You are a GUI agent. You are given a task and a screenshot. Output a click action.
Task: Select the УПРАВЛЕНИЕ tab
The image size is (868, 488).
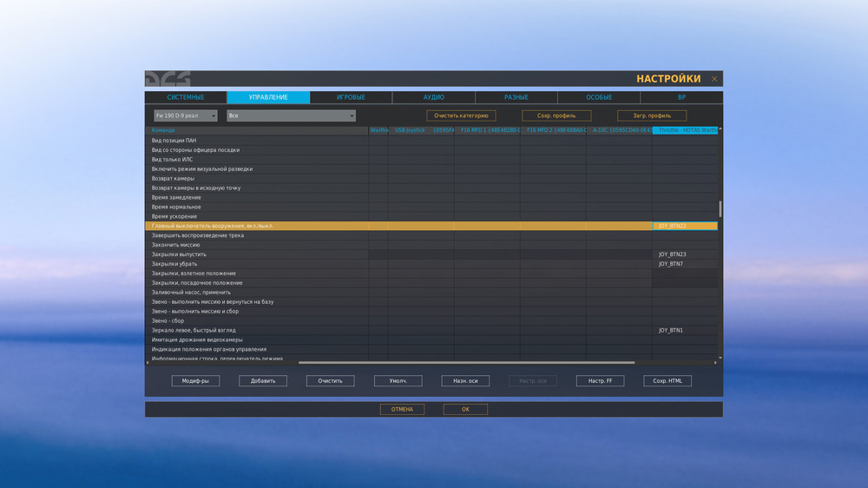point(268,97)
